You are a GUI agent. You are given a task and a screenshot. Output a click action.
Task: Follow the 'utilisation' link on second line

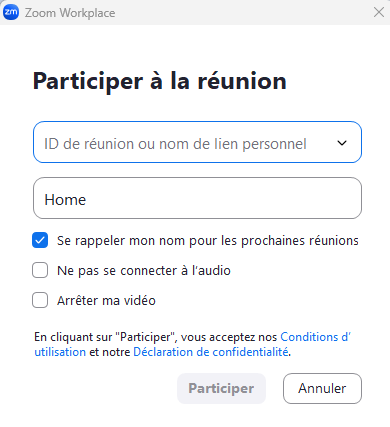click(x=60, y=352)
